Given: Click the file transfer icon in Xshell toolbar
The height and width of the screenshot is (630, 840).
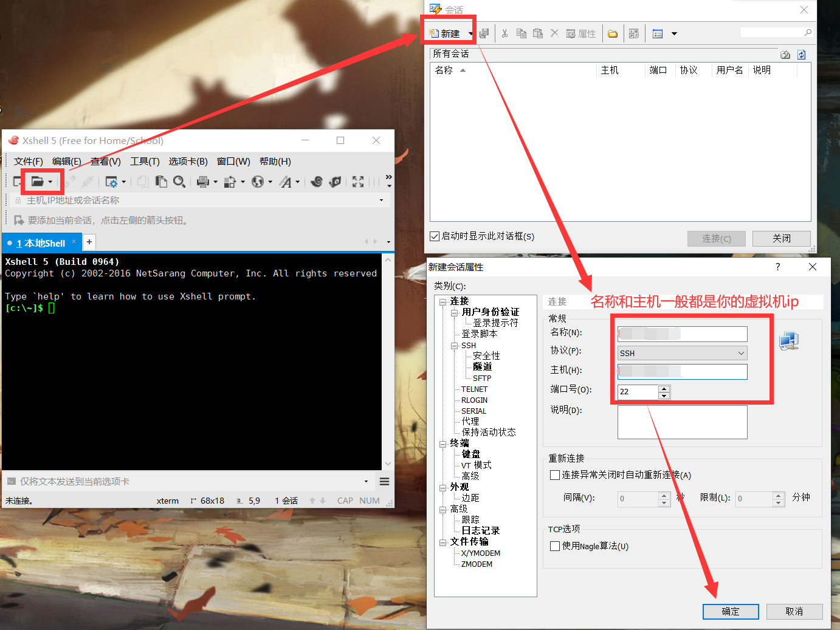Looking at the screenshot, I should point(230,181).
